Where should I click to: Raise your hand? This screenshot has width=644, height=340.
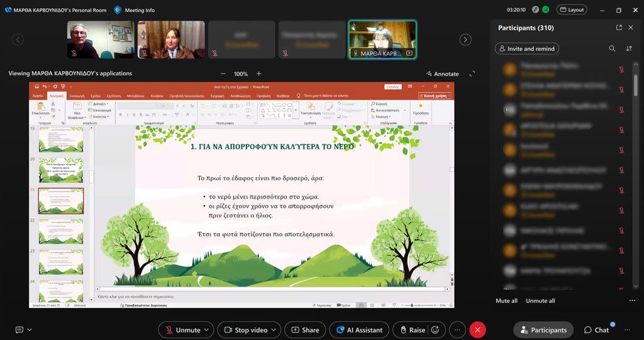click(411, 330)
